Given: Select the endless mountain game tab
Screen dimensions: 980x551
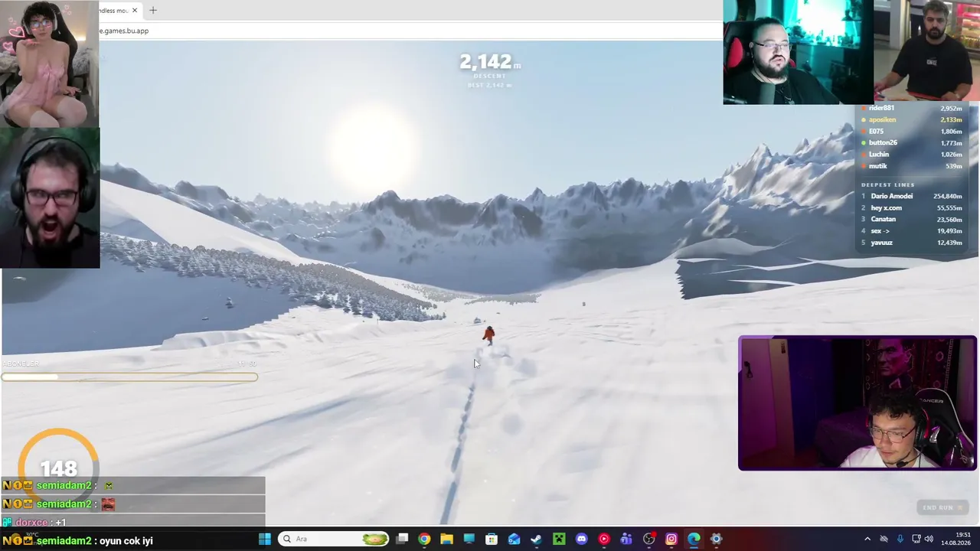Looking at the screenshot, I should [x=113, y=10].
